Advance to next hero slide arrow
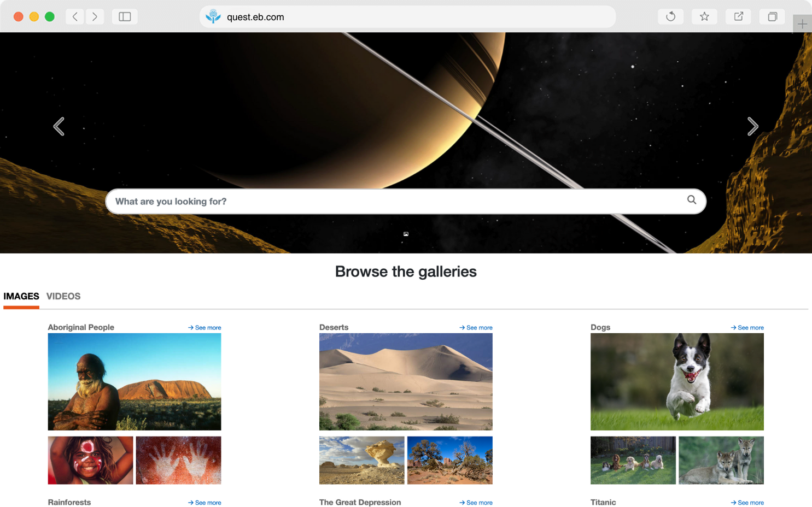 pos(753,126)
